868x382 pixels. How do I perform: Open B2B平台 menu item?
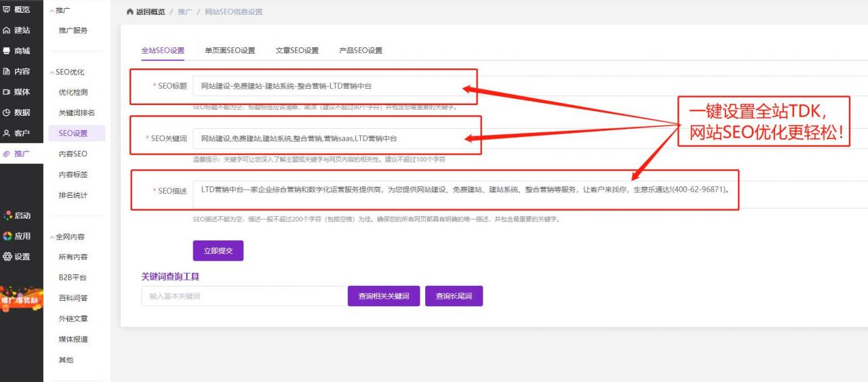73,278
